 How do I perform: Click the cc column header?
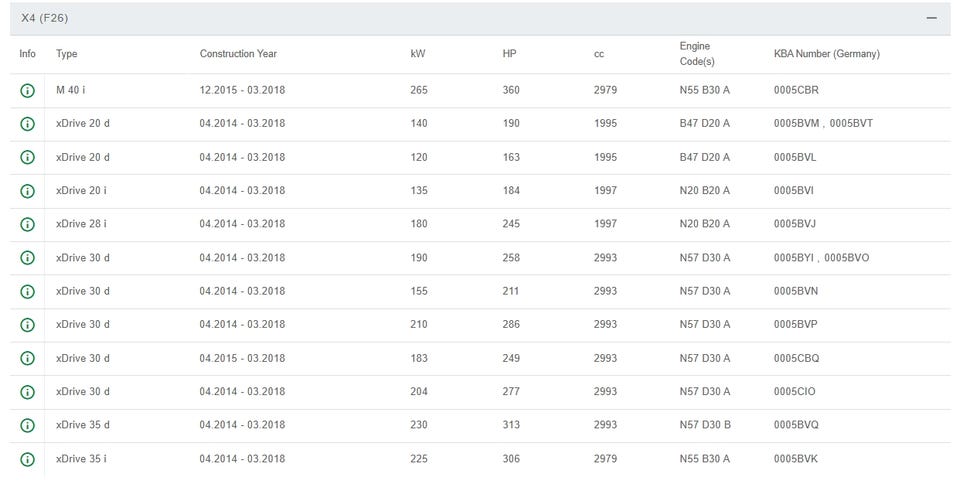(599, 54)
